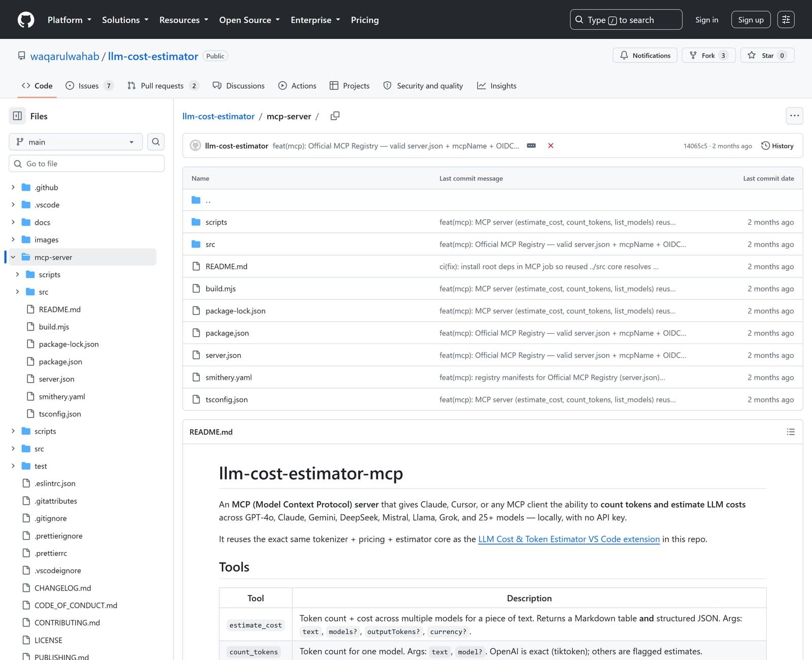Screen dimensions: 812x660
Task: Copy the mcp-server path
Action: [335, 116]
